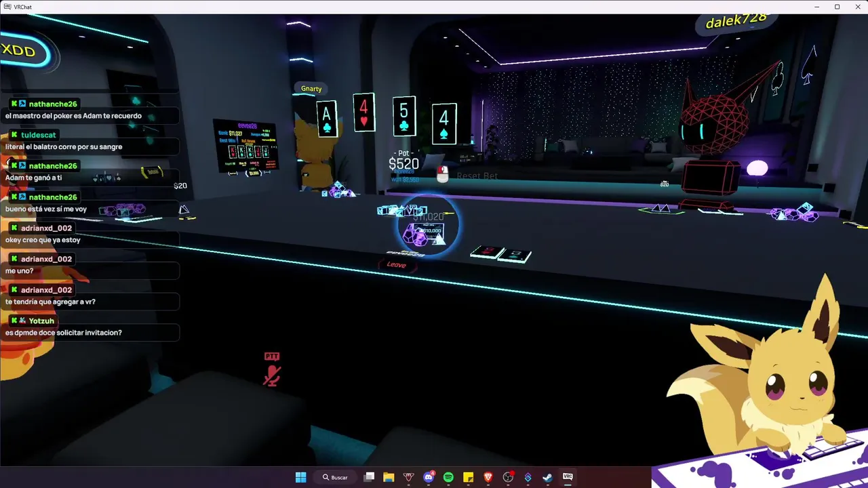Click the poker stats scoreboard screen
Image resolution: width=868 pixels, height=488 pixels.
246,148
